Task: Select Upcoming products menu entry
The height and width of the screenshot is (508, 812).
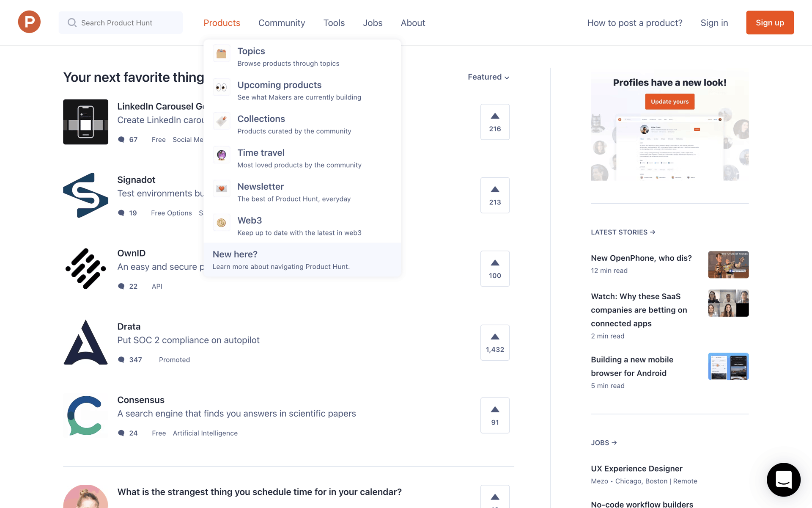Action: point(302,90)
